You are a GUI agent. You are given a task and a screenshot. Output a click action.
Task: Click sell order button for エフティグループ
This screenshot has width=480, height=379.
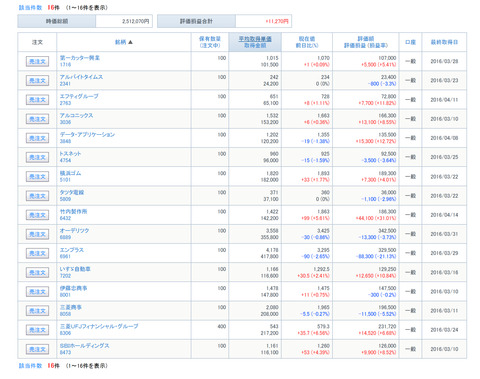pyautogui.click(x=37, y=100)
